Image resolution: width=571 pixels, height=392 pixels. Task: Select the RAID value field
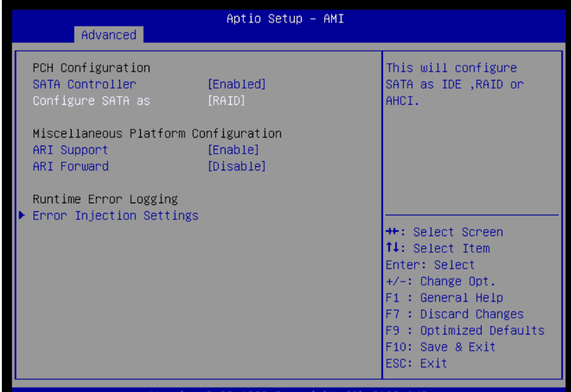(x=226, y=100)
